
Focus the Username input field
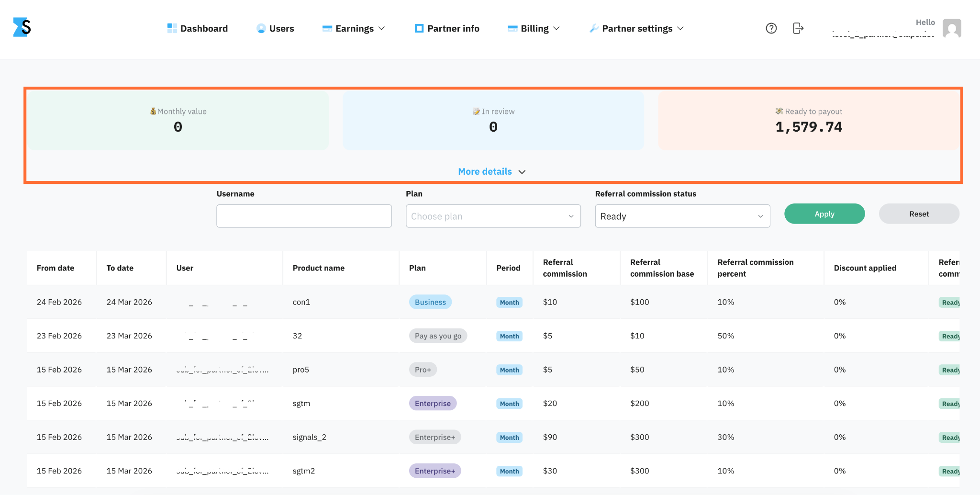point(304,216)
